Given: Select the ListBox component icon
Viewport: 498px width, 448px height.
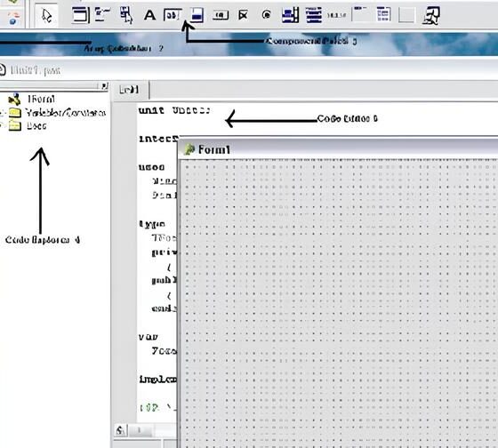Looking at the screenshot, I should [x=291, y=15].
